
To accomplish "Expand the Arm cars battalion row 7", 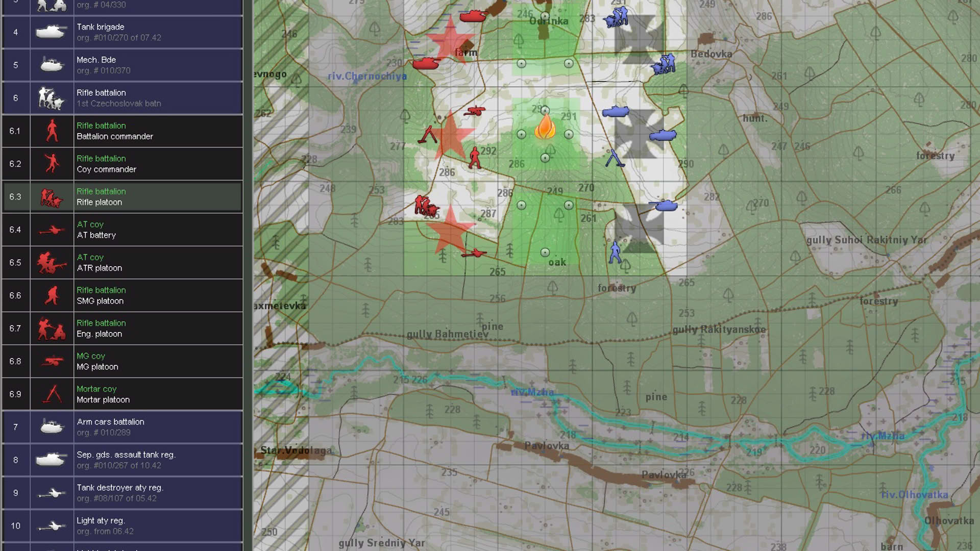I will [122, 427].
